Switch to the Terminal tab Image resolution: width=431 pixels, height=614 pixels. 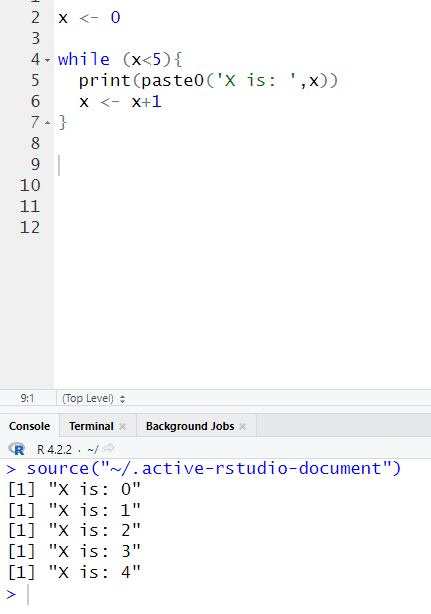pos(91,426)
